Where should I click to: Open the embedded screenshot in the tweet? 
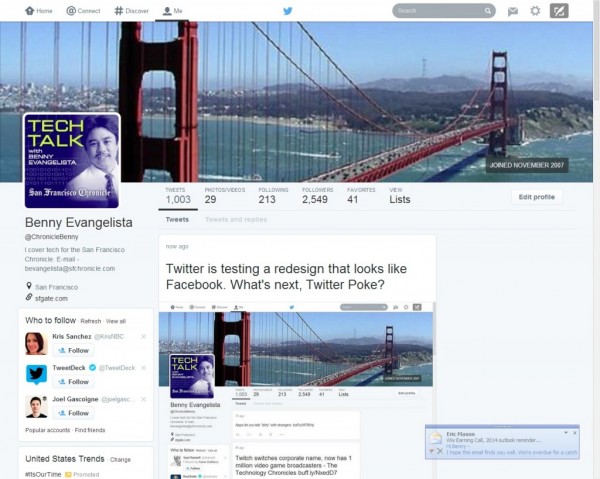(297, 390)
